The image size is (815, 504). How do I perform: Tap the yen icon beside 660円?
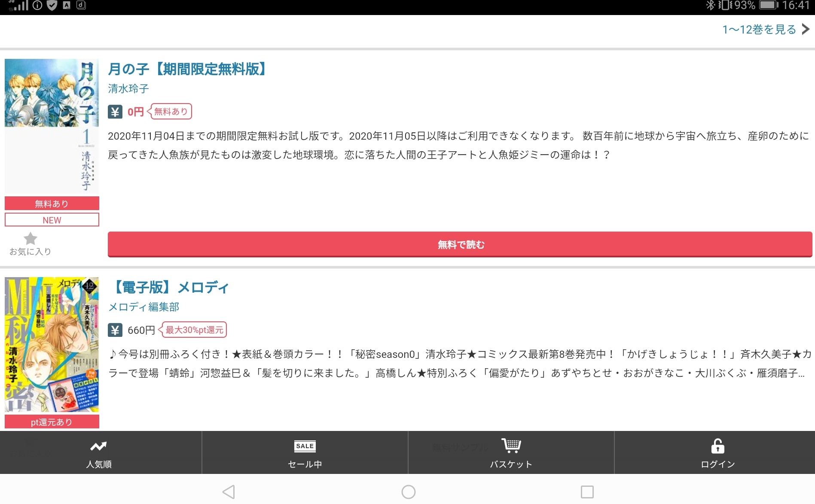115,330
